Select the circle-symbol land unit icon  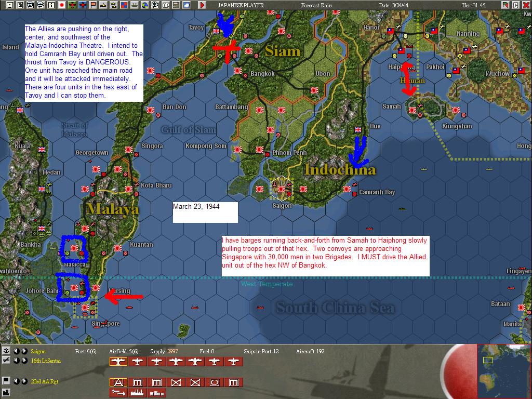[215, 382]
